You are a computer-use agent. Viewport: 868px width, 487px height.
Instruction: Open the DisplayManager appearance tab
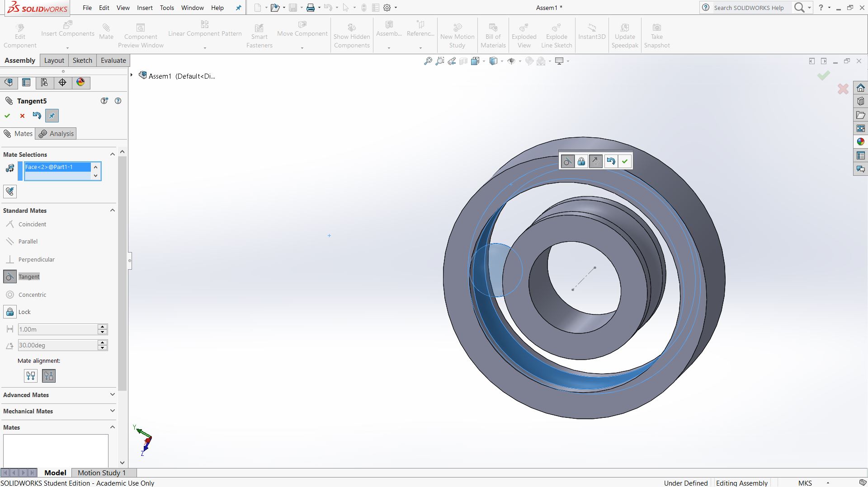pyautogui.click(x=80, y=83)
